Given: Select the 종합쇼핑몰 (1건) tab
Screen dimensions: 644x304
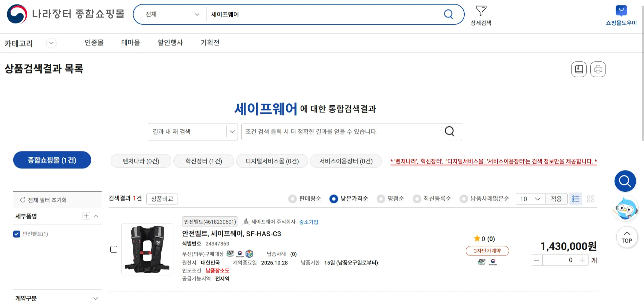Looking at the screenshot, I should click(x=52, y=160).
